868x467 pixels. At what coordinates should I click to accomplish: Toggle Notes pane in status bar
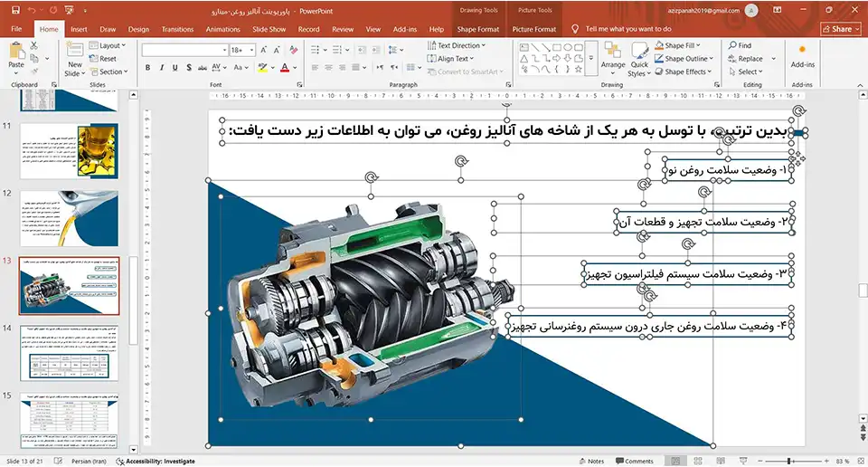tap(591, 461)
